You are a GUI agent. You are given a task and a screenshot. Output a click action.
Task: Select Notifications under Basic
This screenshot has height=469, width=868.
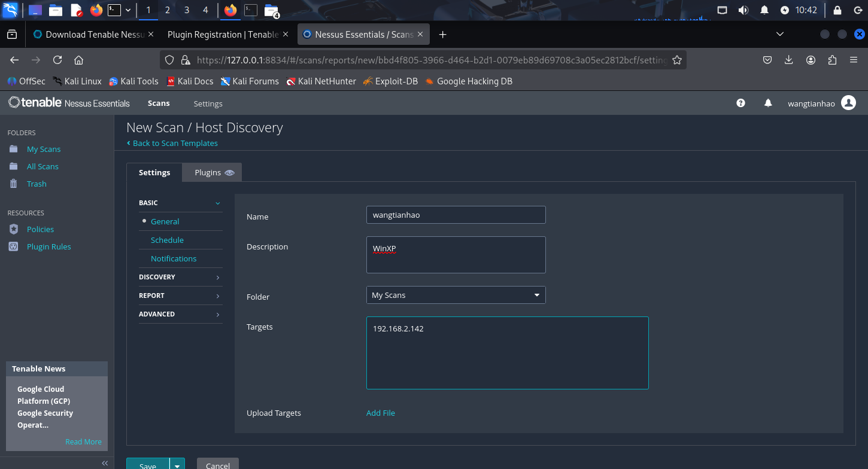(x=174, y=258)
